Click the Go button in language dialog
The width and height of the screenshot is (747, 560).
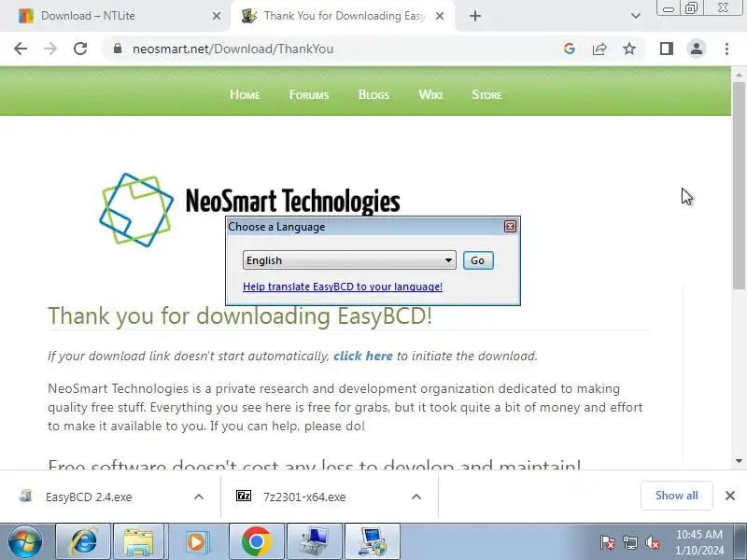pyautogui.click(x=478, y=260)
